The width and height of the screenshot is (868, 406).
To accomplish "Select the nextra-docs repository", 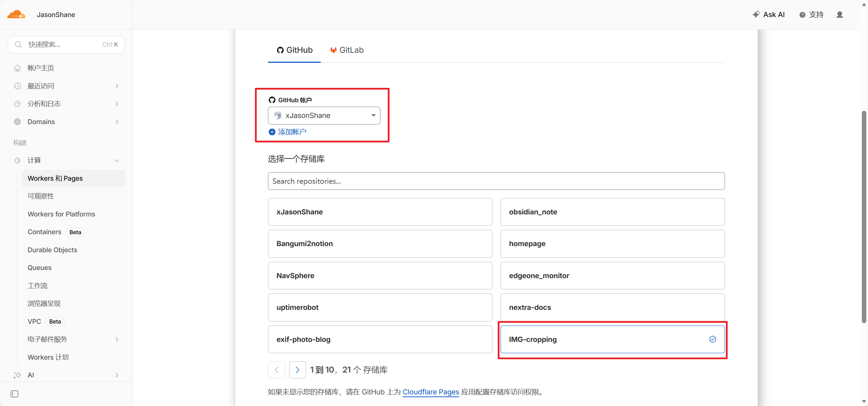I will [612, 307].
